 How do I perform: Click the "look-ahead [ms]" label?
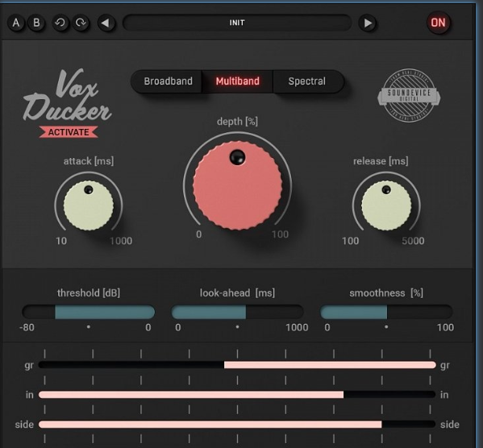tap(237, 292)
